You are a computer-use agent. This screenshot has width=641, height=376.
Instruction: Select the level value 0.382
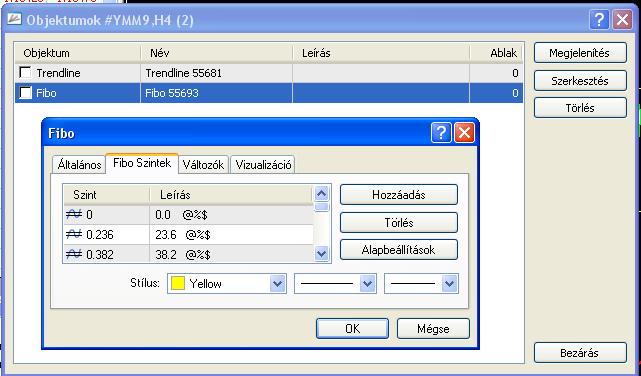[100, 255]
